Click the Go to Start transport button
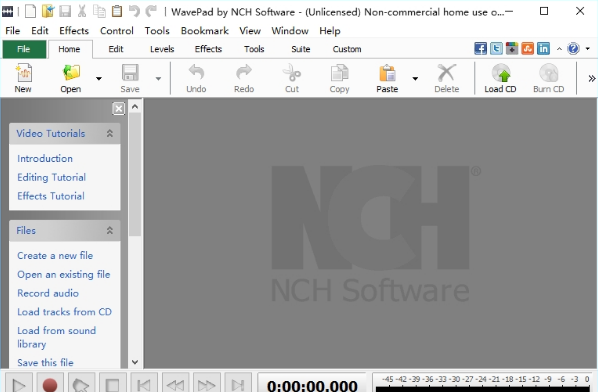Viewport: 598px width, 392px height. (x=143, y=383)
